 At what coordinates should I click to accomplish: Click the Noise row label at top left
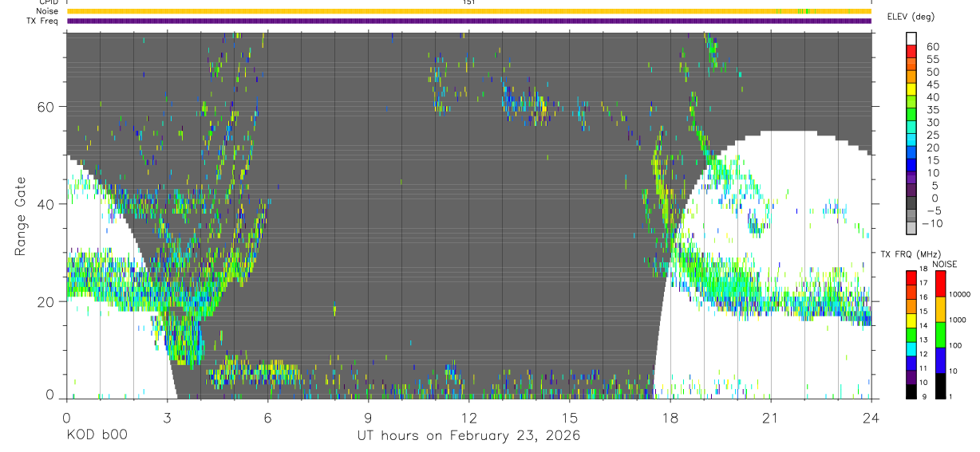coord(47,11)
